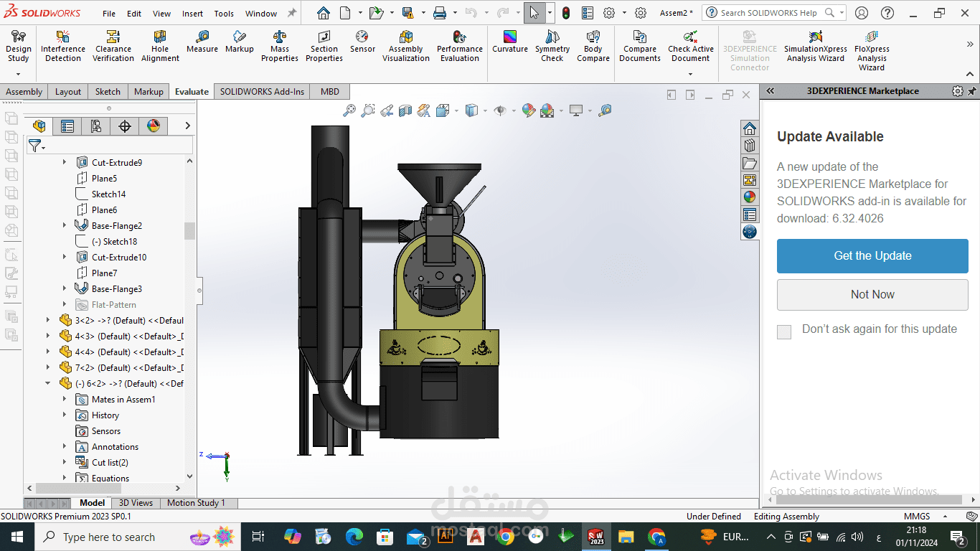Open the Appearances task pane tab
The height and width of the screenshot is (551, 980).
750,197
